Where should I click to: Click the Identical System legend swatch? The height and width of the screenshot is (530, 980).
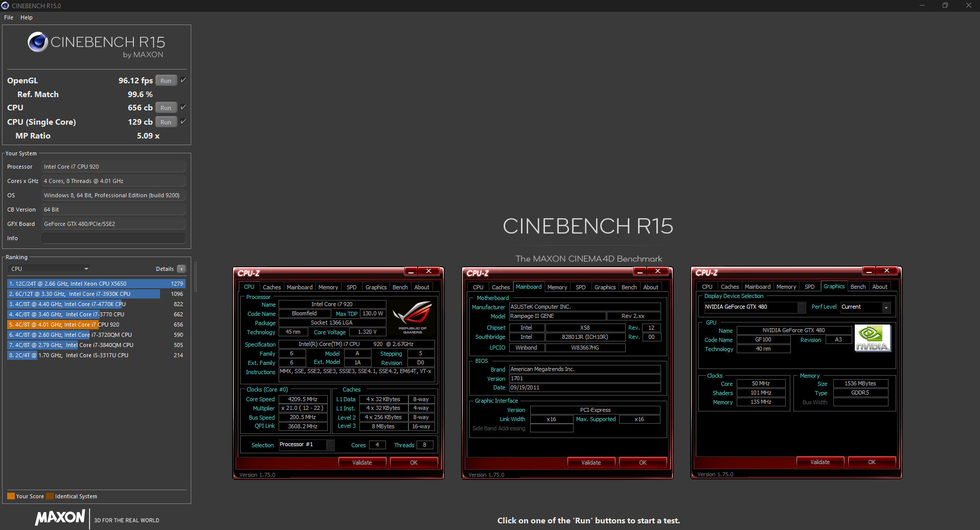(50, 496)
